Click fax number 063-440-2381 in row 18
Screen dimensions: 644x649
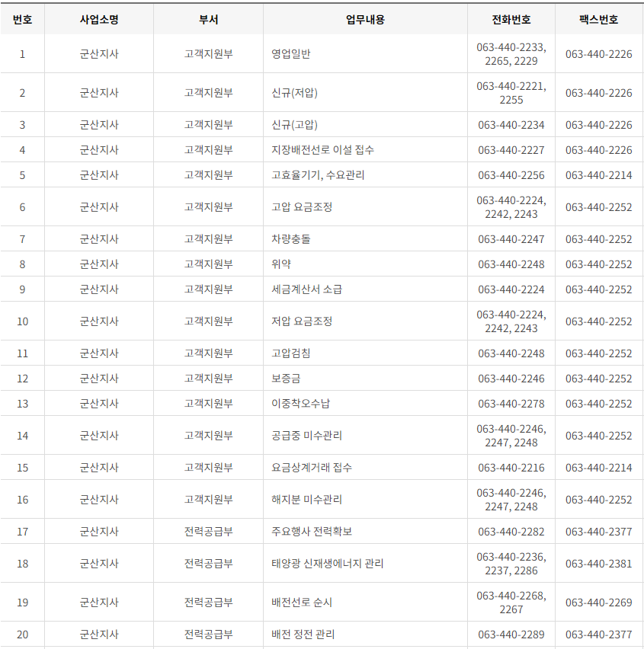[x=598, y=564]
